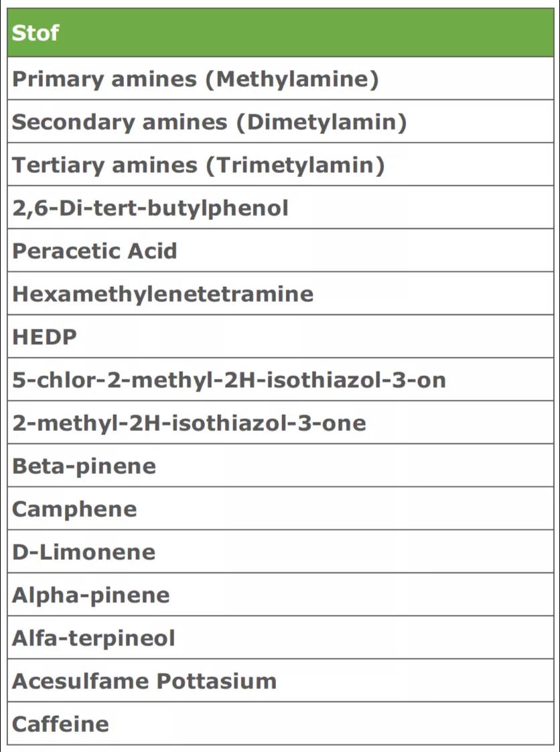Click the D-Limonene entry
Viewport: 560px width, 752px height.
(x=84, y=552)
